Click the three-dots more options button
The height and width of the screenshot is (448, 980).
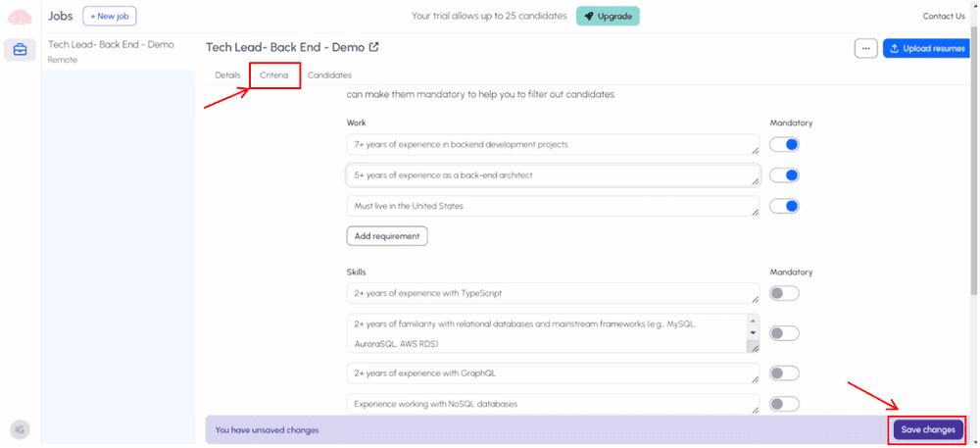[865, 49]
